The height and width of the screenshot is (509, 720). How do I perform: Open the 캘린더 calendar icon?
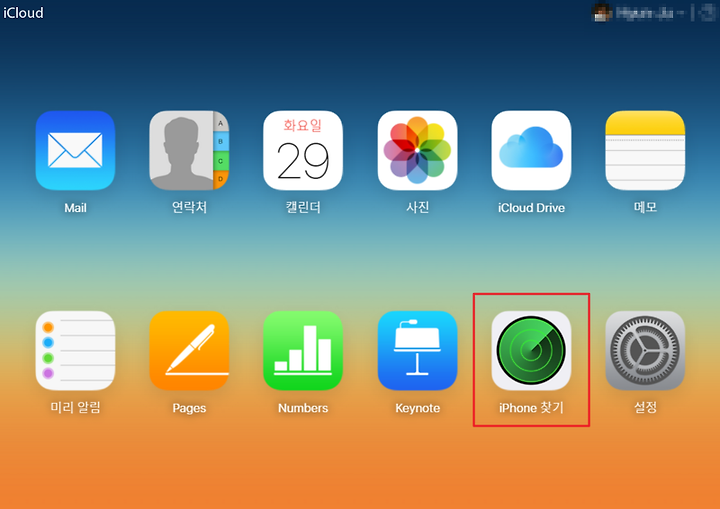(303, 150)
